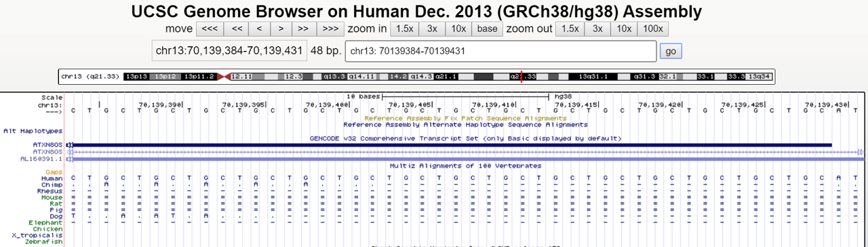The image size is (868, 247).
Task: Click the single < move button
Action: coord(260,28)
